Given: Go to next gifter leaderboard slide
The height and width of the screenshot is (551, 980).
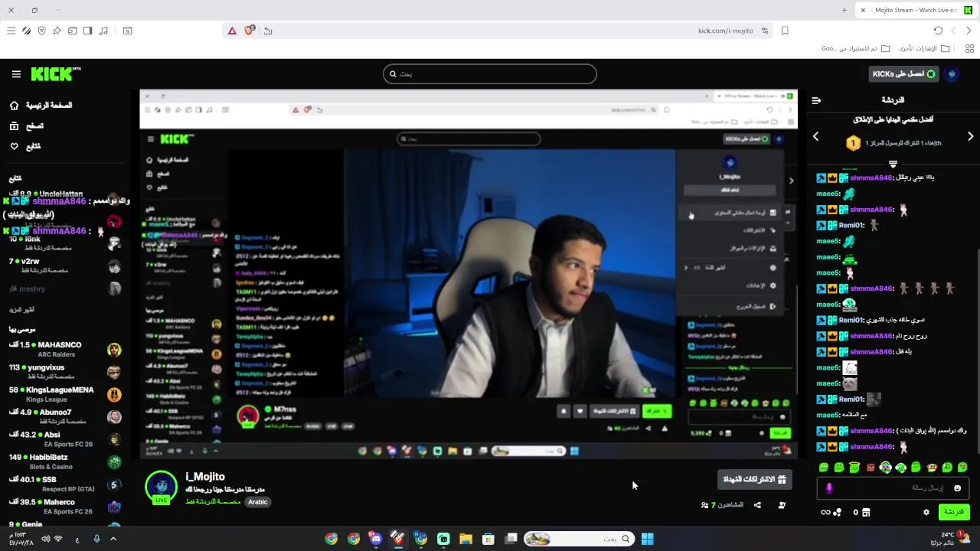Looking at the screenshot, I should click(x=970, y=136).
